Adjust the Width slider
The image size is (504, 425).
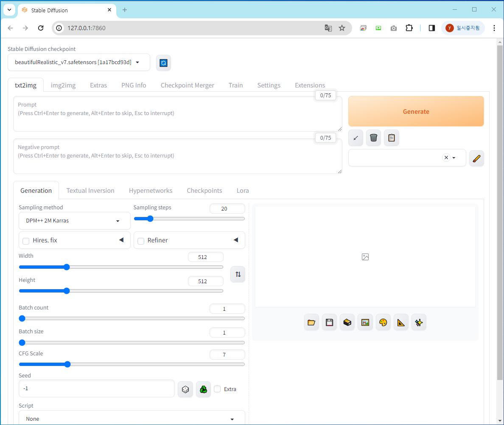[x=121, y=267]
